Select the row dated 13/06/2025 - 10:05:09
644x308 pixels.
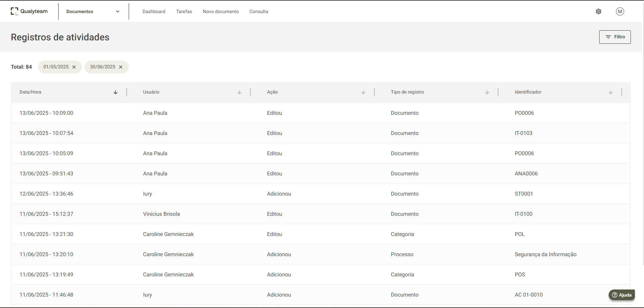[x=321, y=153]
